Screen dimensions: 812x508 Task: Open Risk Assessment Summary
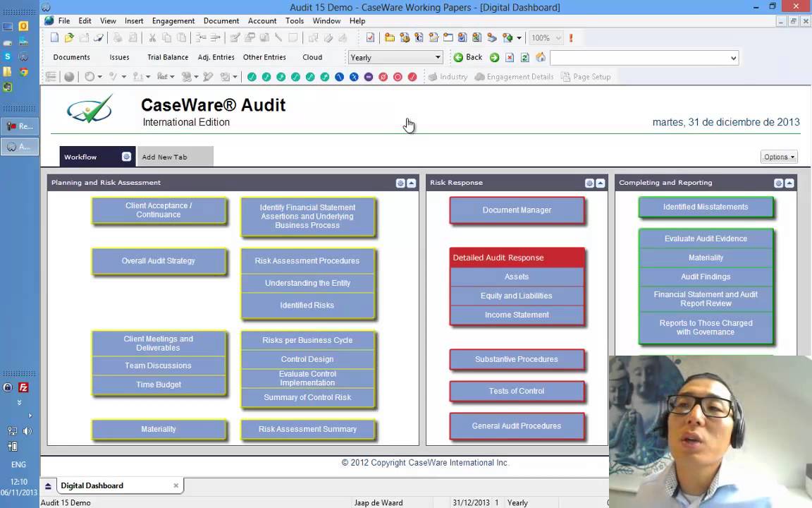coord(307,429)
